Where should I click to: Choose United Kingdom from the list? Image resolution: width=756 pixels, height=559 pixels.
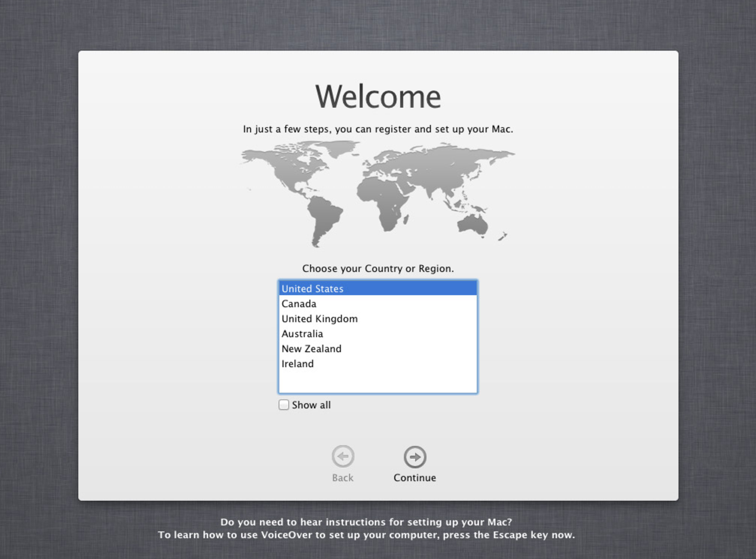378,319
